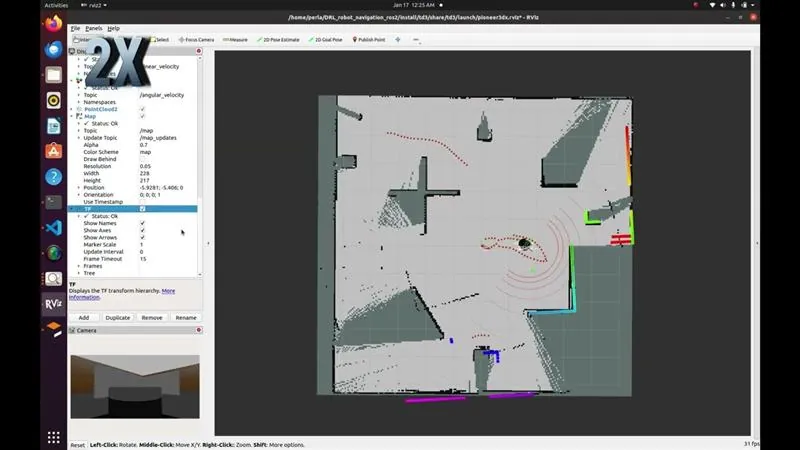Image resolution: width=800 pixels, height=450 pixels.
Task: Toggle the Draw Behind checkbox
Action: [x=142, y=159]
